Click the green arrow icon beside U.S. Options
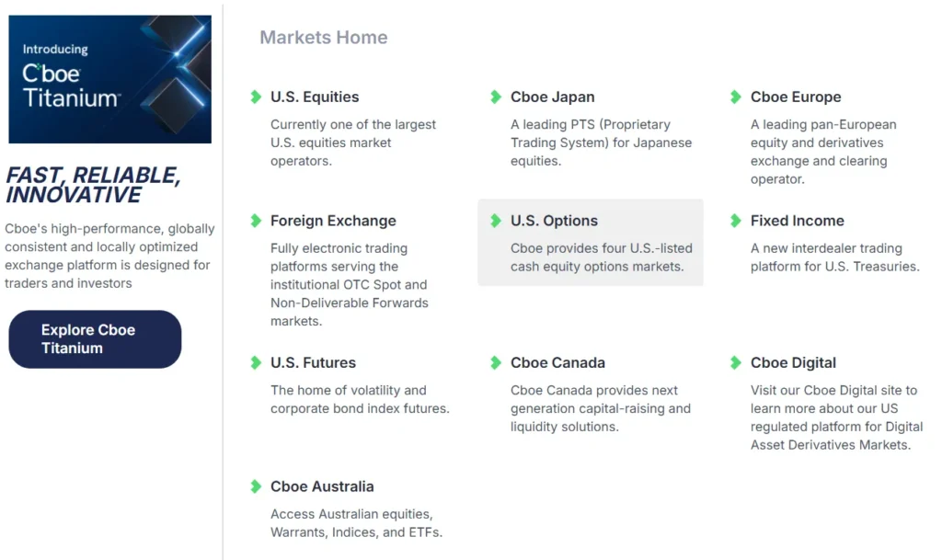The image size is (942, 560). click(496, 221)
